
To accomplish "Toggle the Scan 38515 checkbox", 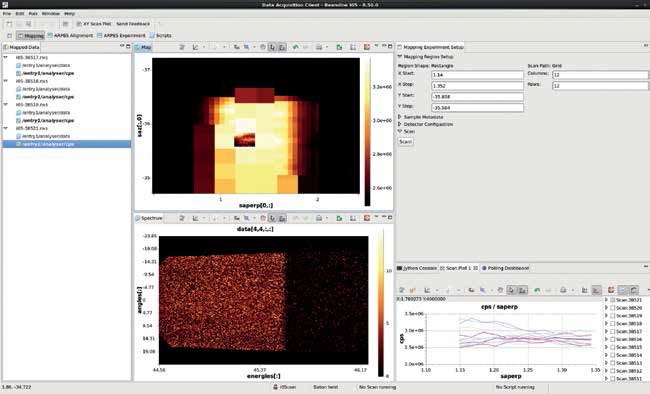I will coord(613,347).
